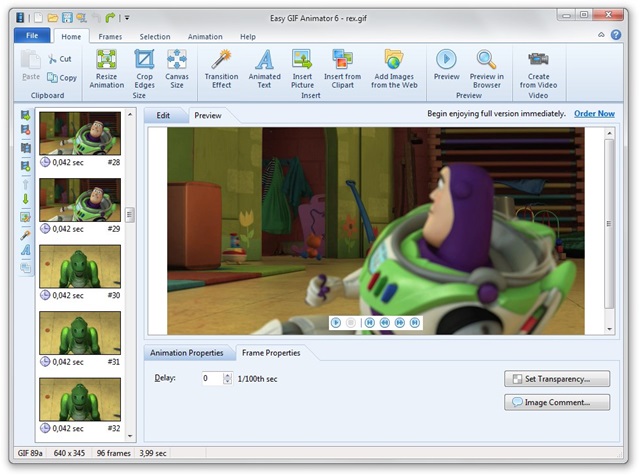This screenshot has width=640, height=476.
Task: Select the Crop Edges tool
Action: click(144, 69)
